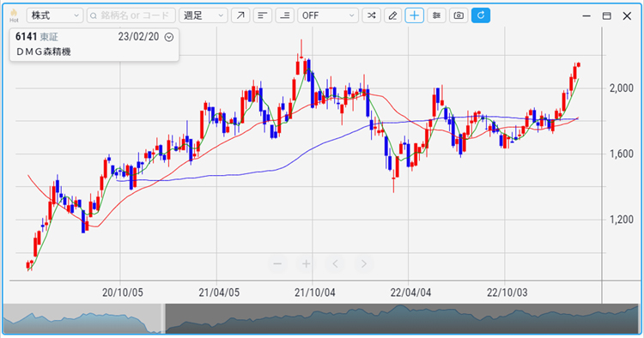Screen dimensions: 644x338
Task: Capture chart with camera icon
Action: click(459, 15)
